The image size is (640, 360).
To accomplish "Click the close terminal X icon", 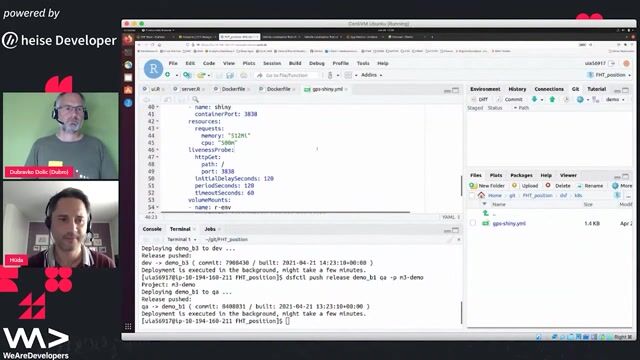I will tap(458, 240).
